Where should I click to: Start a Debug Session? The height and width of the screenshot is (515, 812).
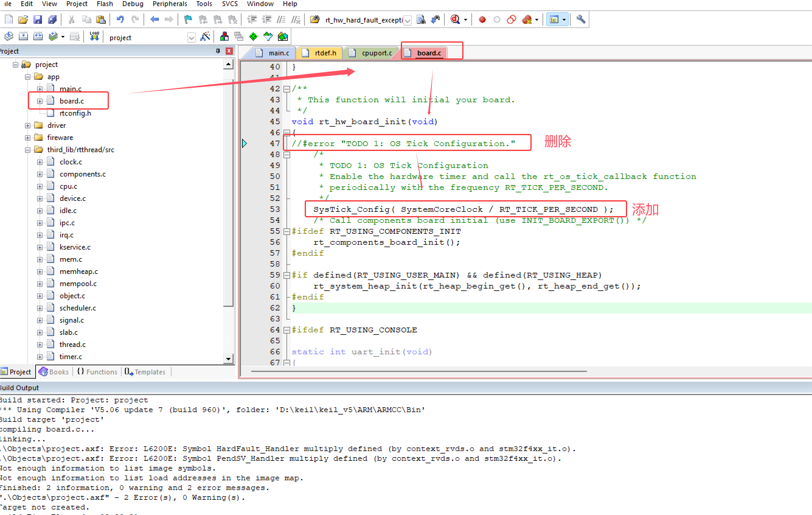456,19
